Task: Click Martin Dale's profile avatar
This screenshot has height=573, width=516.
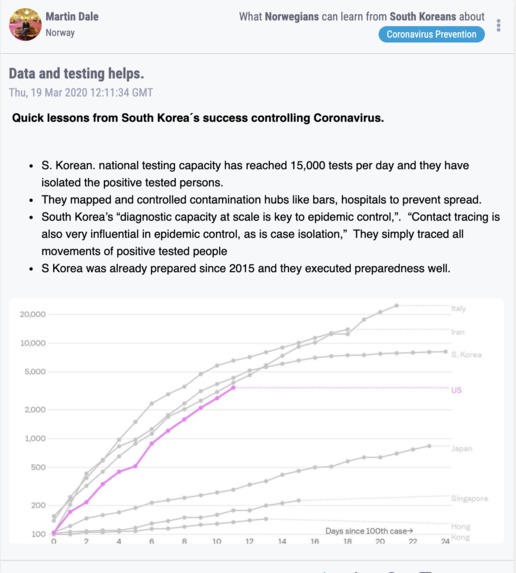Action: [25, 24]
